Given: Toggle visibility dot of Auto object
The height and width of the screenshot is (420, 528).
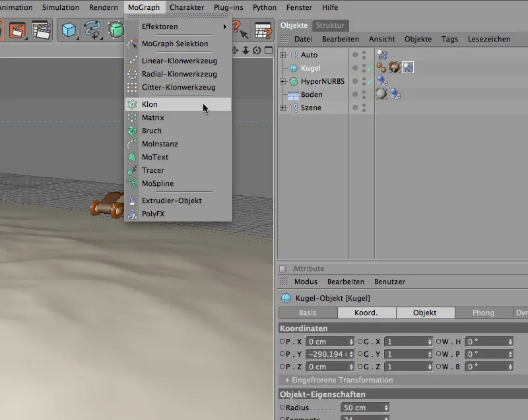Looking at the screenshot, I should 355,55.
